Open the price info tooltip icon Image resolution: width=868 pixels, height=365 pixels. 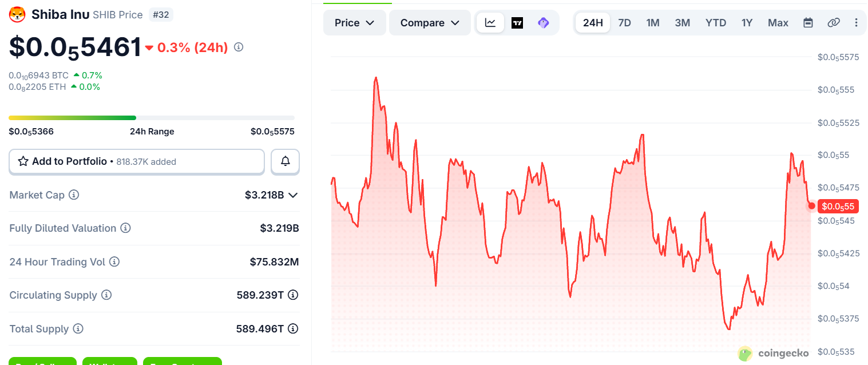239,47
